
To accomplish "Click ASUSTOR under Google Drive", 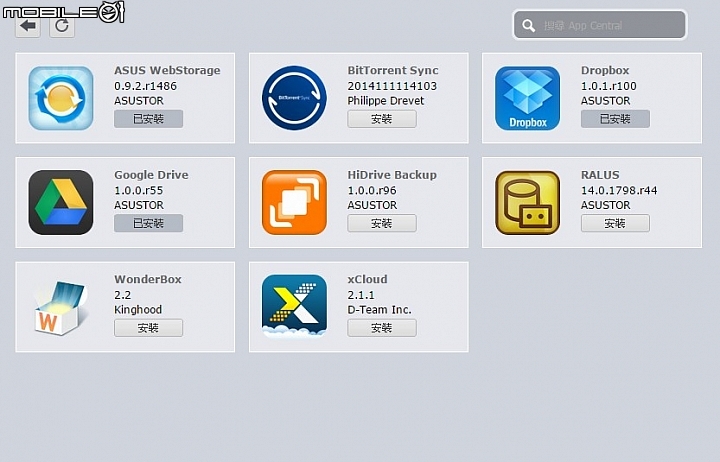I will 139,205.
